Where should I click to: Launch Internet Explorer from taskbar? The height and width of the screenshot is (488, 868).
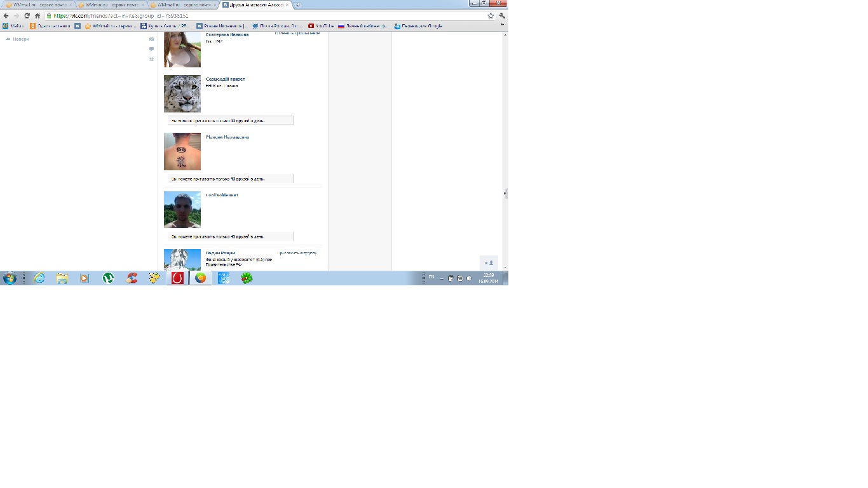(39, 278)
